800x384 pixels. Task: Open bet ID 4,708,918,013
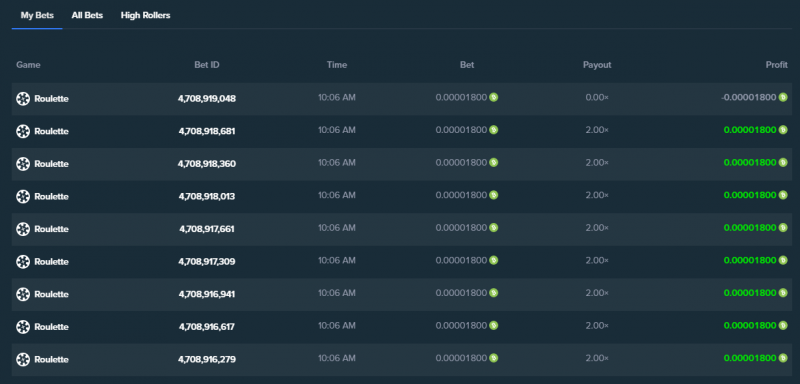point(207,196)
